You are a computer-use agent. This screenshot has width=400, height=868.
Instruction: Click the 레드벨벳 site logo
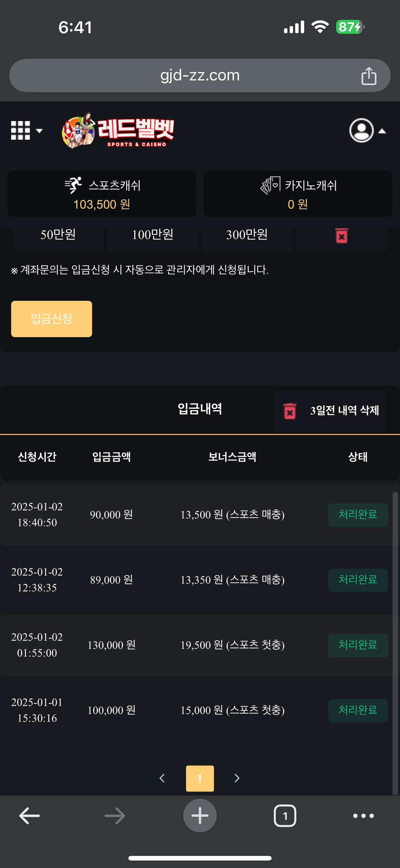pyautogui.click(x=118, y=131)
